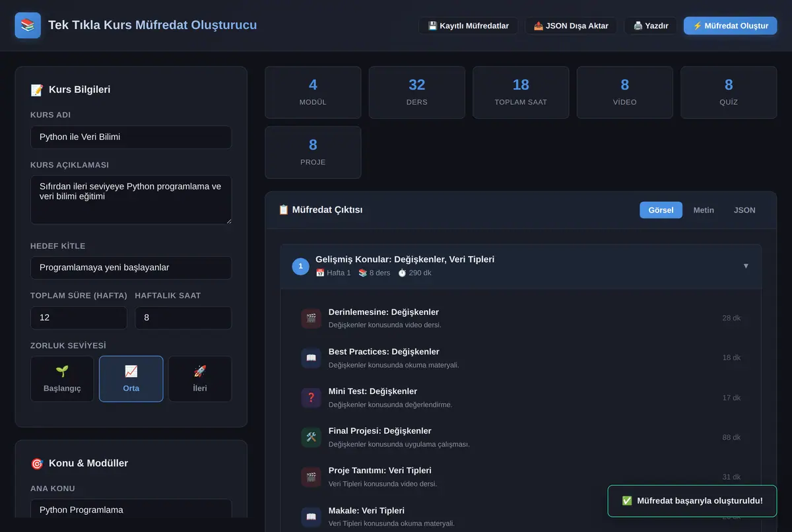The width and height of the screenshot is (792, 532).
Task: Click the Video stat card
Action: click(x=625, y=92)
